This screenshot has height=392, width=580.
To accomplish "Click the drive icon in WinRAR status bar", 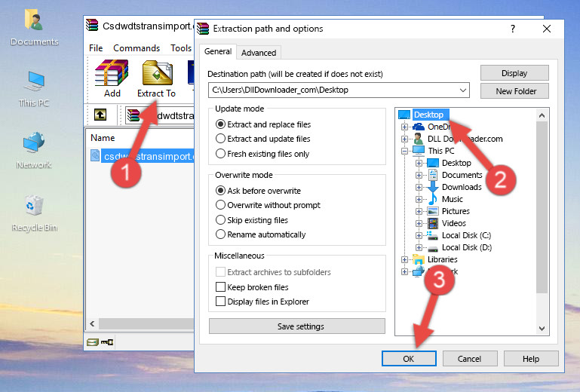I will point(93,342).
